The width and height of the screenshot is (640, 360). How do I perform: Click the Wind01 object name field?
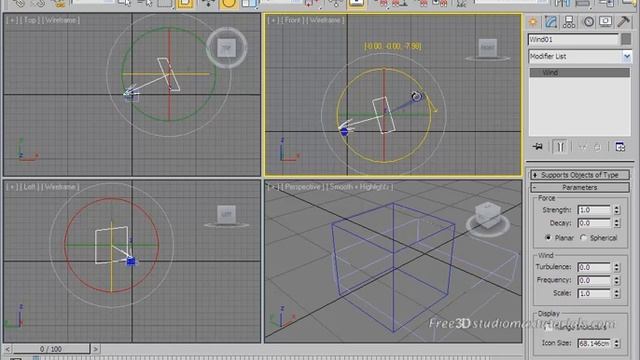tap(573, 39)
